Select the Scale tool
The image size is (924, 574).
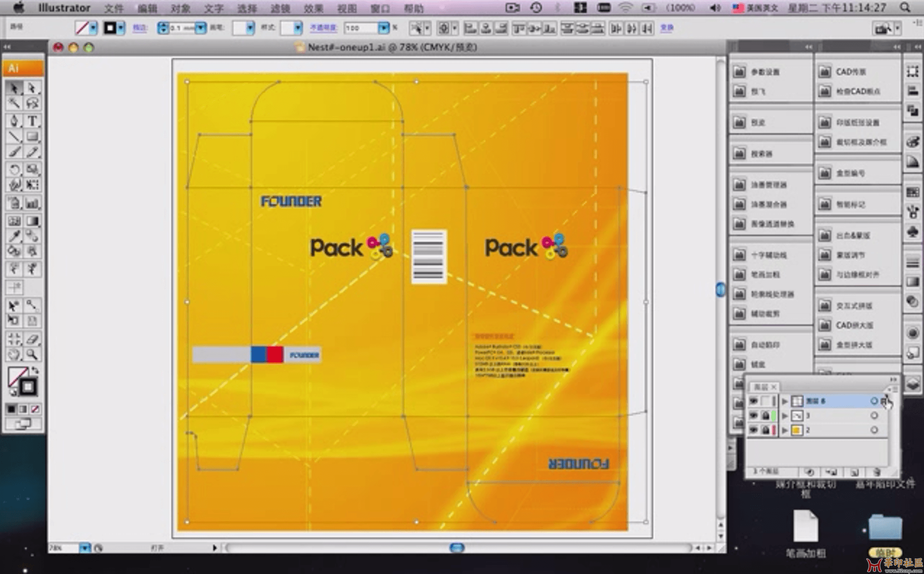(32, 169)
